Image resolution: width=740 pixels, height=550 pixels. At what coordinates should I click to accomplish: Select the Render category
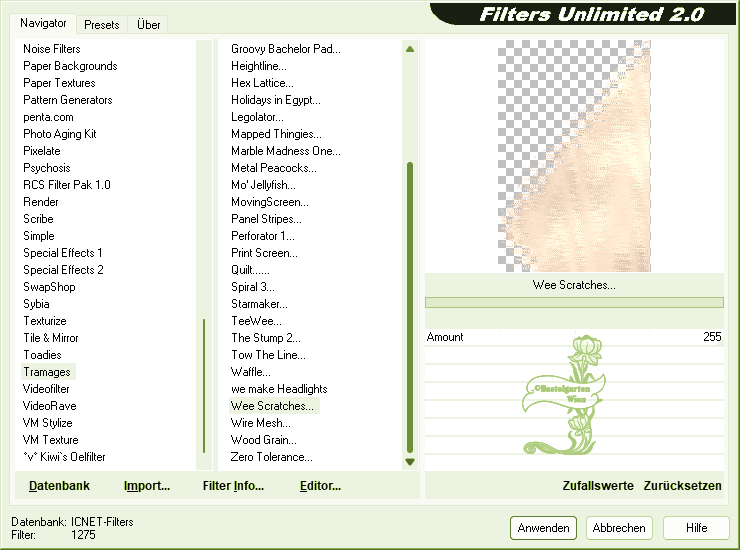41,202
